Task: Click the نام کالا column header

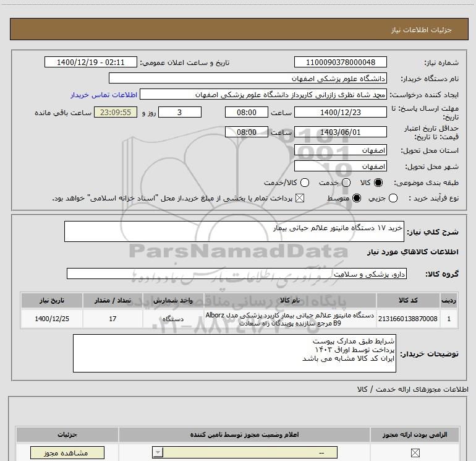Action: [290, 301]
